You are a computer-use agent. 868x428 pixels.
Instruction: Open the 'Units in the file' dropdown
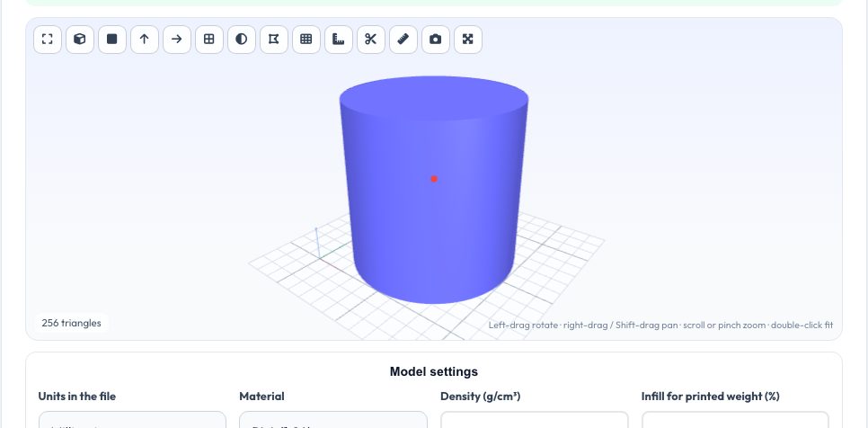132,420
